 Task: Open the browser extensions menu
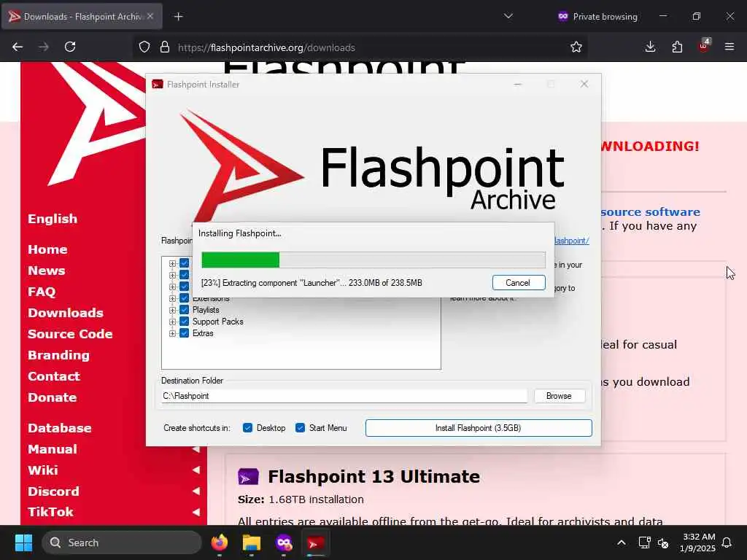pos(677,47)
